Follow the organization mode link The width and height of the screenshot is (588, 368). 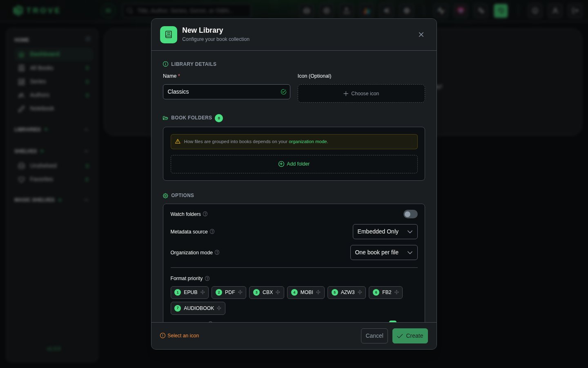[308, 141]
